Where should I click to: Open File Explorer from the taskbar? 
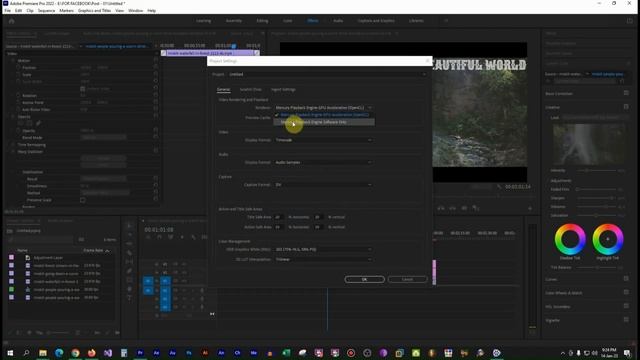coord(43,353)
